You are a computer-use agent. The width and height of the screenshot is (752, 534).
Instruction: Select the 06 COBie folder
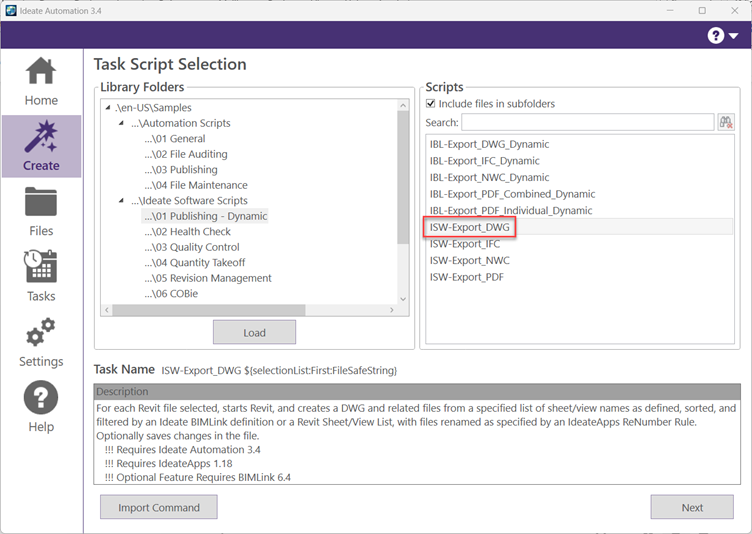[x=171, y=294]
